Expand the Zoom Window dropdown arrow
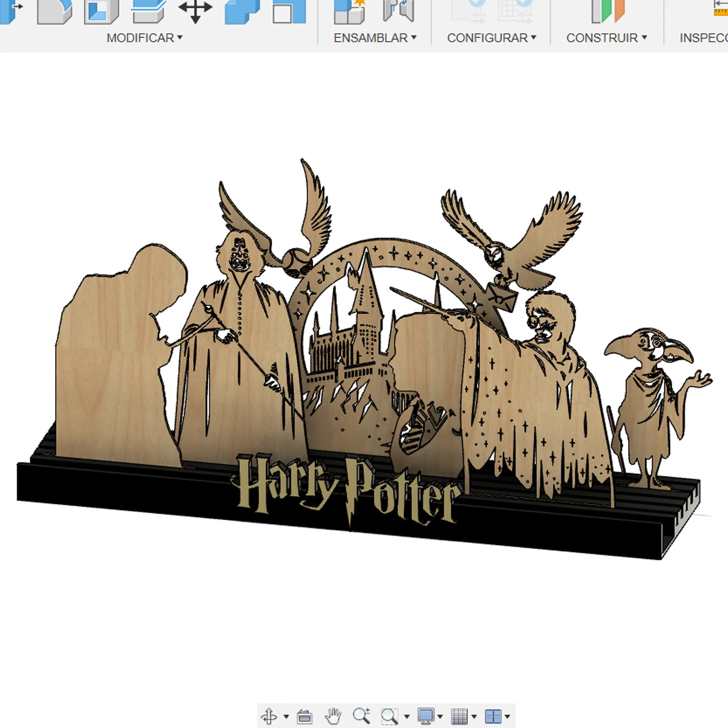The height and width of the screenshot is (728, 728). (407, 717)
